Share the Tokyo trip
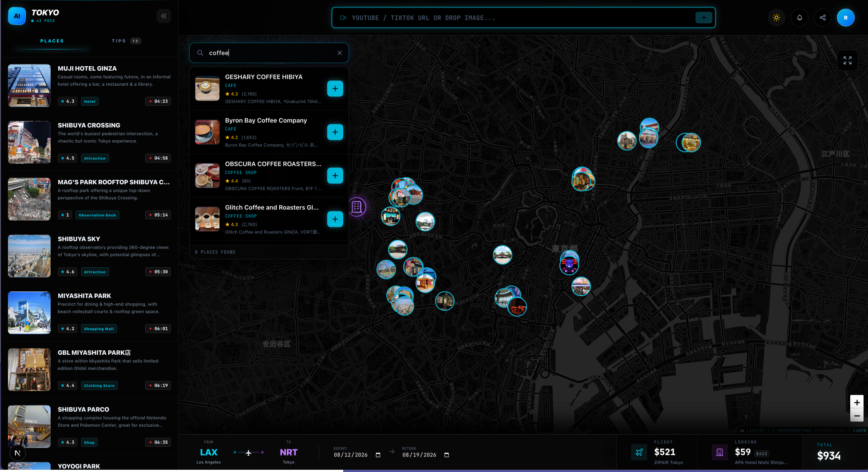This screenshot has height=472, width=868. click(x=823, y=17)
